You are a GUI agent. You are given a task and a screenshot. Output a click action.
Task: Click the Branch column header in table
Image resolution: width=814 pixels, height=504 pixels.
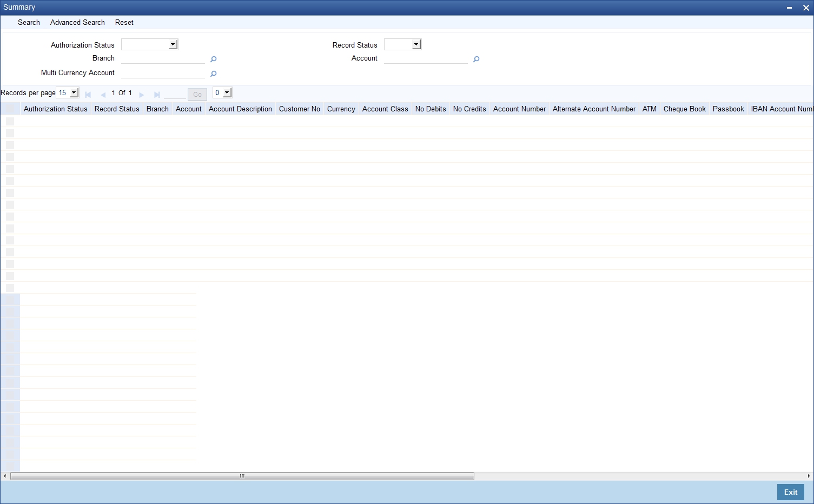157,109
